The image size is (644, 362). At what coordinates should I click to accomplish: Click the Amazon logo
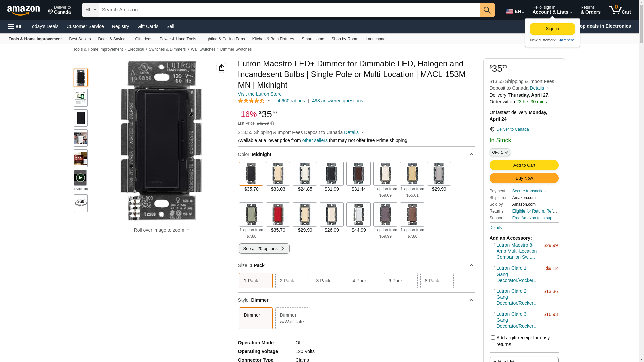pos(23,11)
